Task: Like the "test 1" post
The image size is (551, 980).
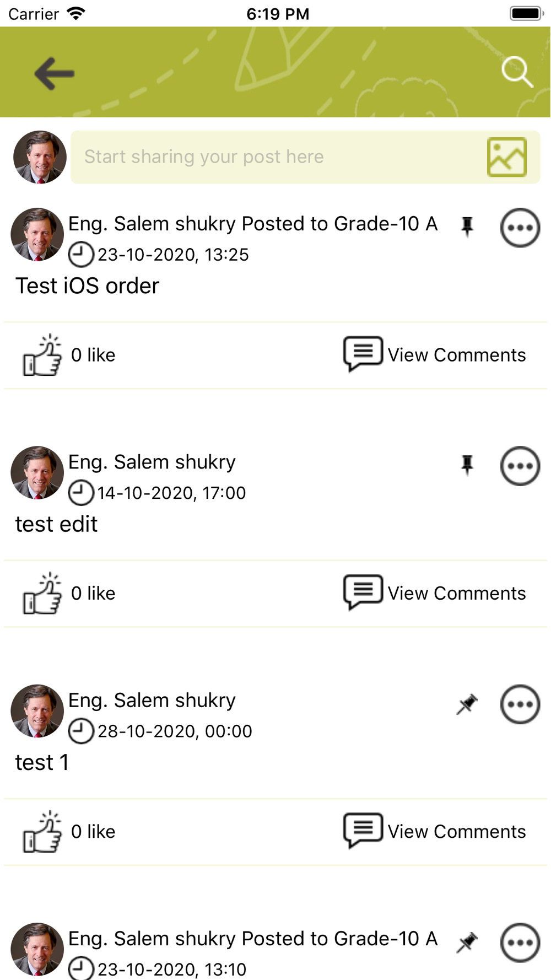Action: (x=42, y=831)
